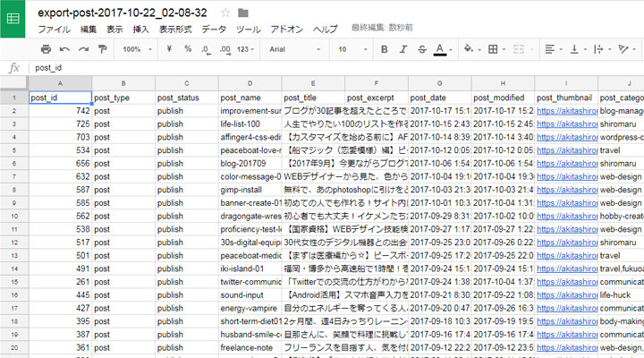
Task: Click the document title export-post-2017-10-22_02-08-32
Action: coord(123,13)
